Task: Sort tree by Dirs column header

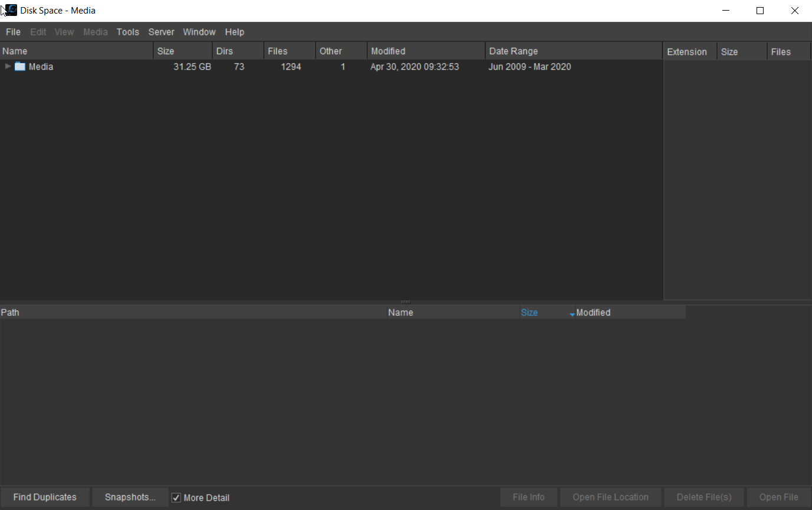Action: click(x=238, y=51)
